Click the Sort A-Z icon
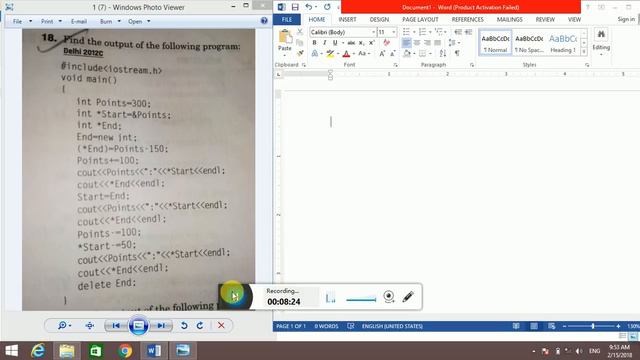Viewport: 640px width, 360px height. click(x=443, y=53)
